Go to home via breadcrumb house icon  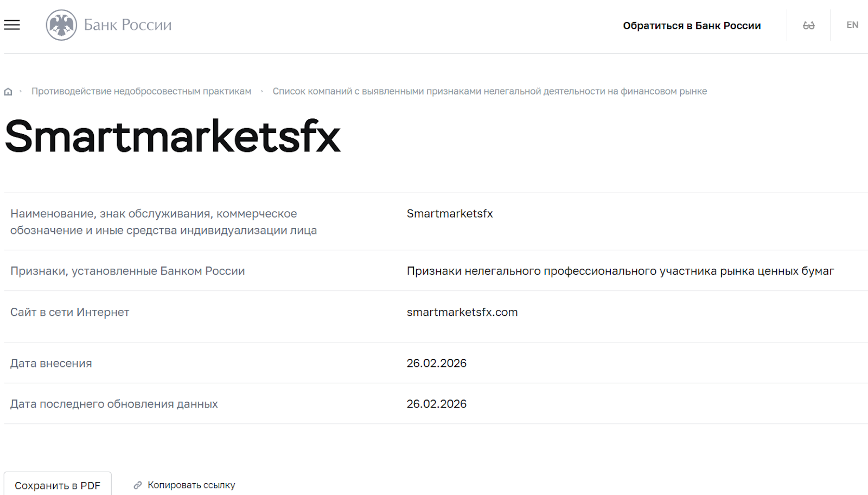click(8, 92)
